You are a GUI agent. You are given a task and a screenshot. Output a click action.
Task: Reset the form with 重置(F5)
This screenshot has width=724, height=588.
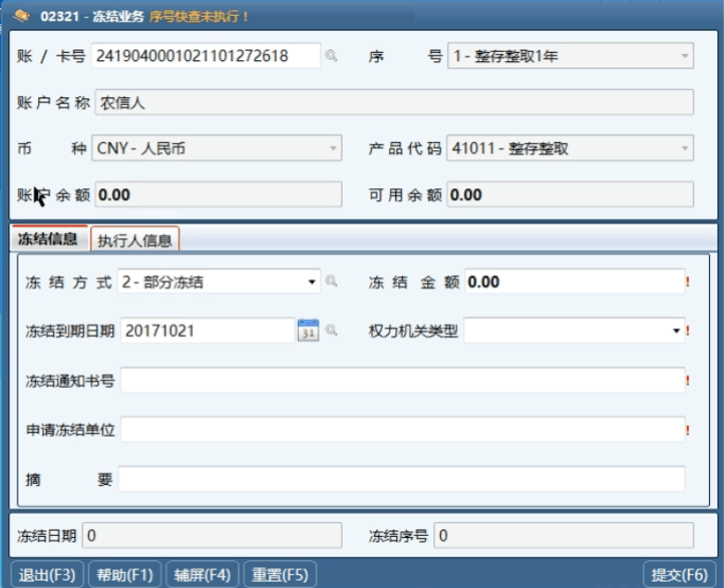pos(280,575)
